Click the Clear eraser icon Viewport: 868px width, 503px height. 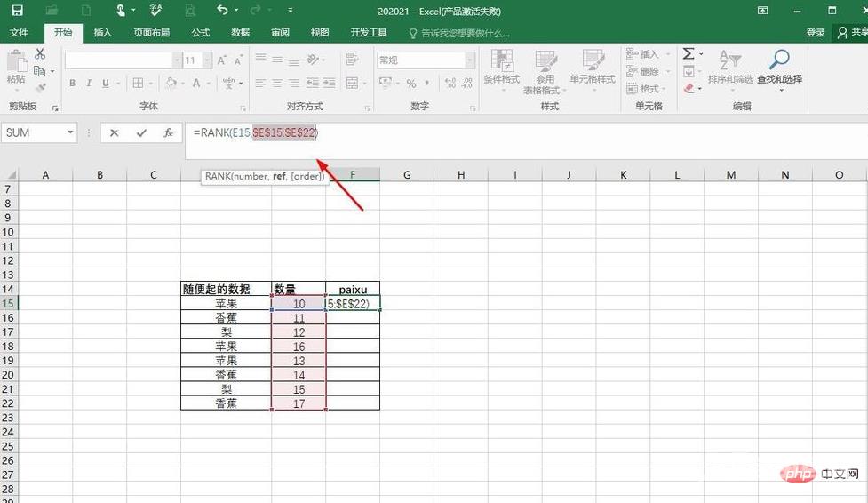click(x=689, y=88)
